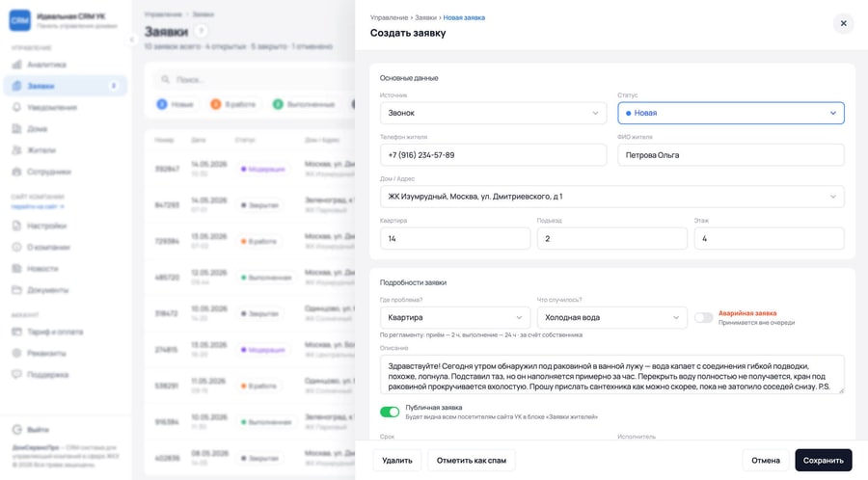Open Аналитика via its sidebar chart icon

[17, 65]
